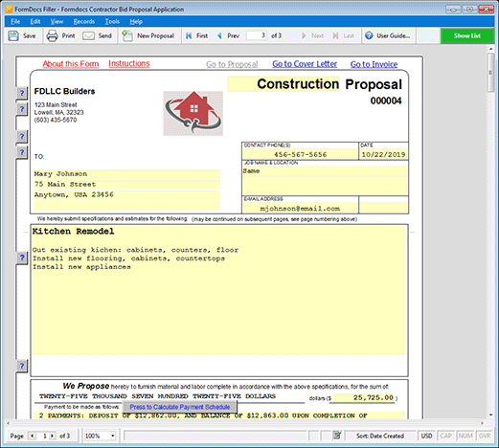Click the green Show List button
The width and height of the screenshot is (499, 448).
[x=467, y=35]
